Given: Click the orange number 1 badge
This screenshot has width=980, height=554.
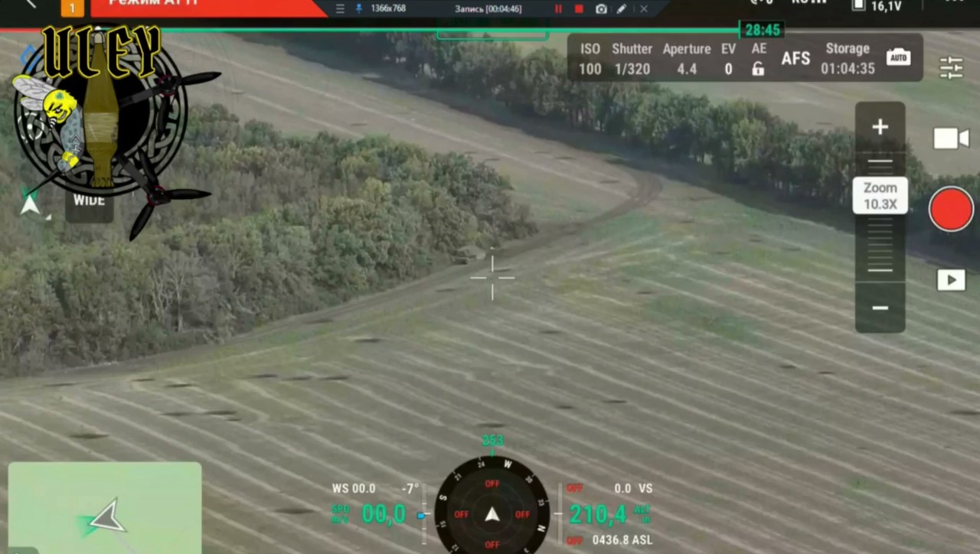Looking at the screenshot, I should [72, 8].
